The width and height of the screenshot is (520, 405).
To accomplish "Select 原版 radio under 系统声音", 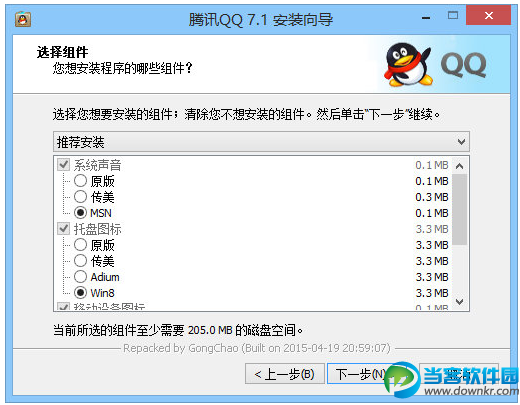I will (x=80, y=181).
